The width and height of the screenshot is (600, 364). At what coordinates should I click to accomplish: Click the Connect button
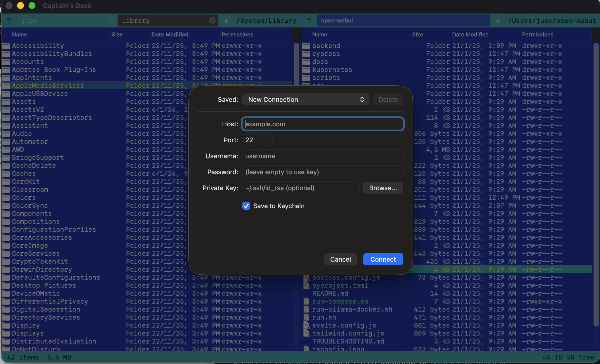pyautogui.click(x=383, y=259)
